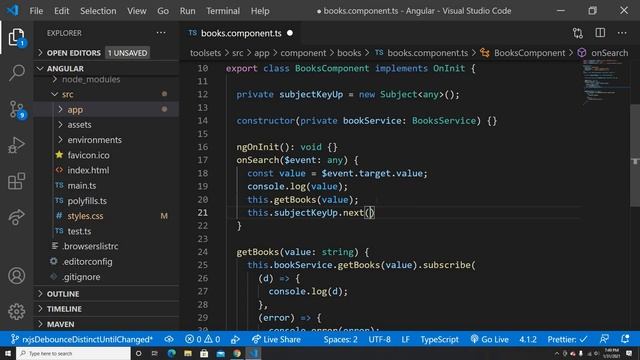Open the Edit menu
640x360 pixels.
click(62, 11)
